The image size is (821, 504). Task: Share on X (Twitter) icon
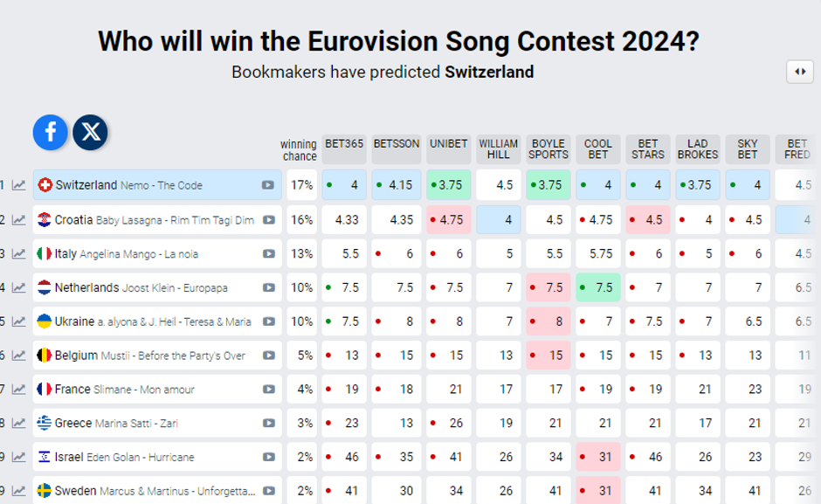click(91, 132)
